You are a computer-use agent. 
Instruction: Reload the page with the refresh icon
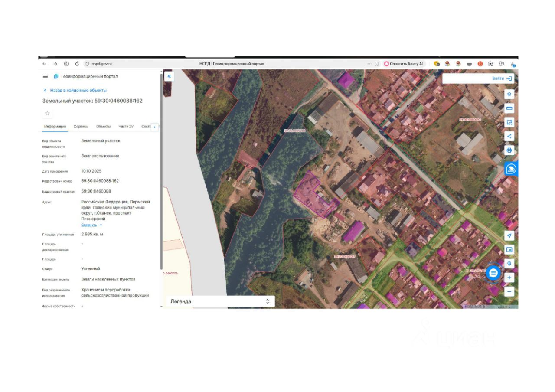[x=77, y=64]
